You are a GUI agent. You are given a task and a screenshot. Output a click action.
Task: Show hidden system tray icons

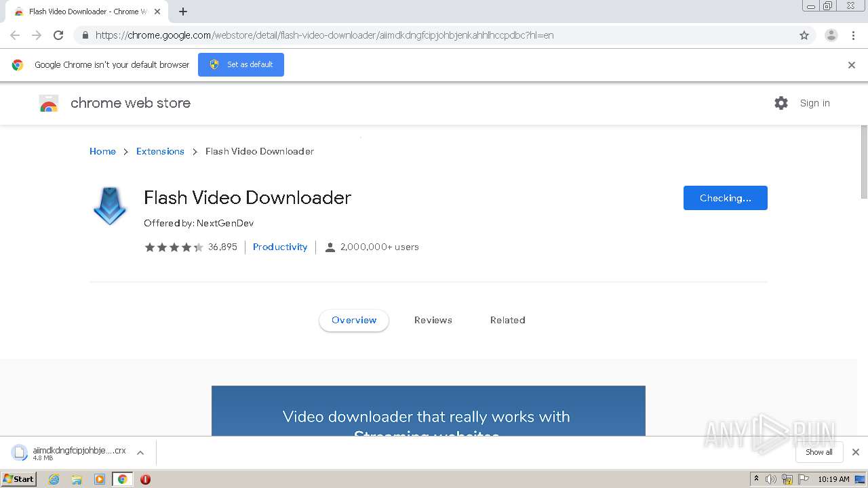click(756, 479)
